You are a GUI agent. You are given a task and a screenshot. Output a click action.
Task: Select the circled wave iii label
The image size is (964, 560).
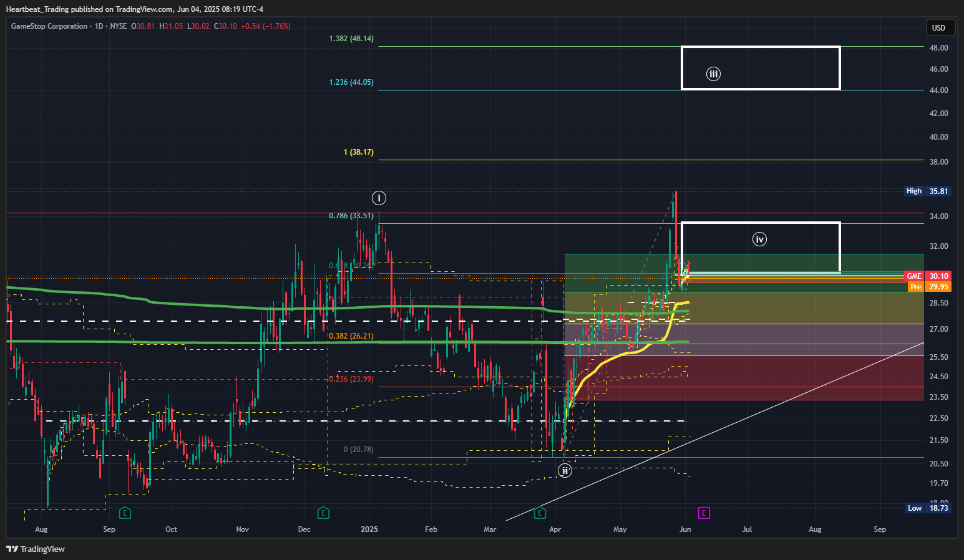coord(713,74)
